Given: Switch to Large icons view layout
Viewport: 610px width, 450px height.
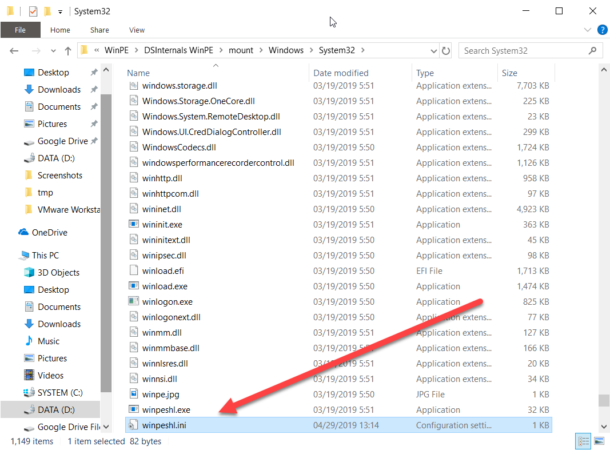Looking at the screenshot, I should [x=599, y=441].
